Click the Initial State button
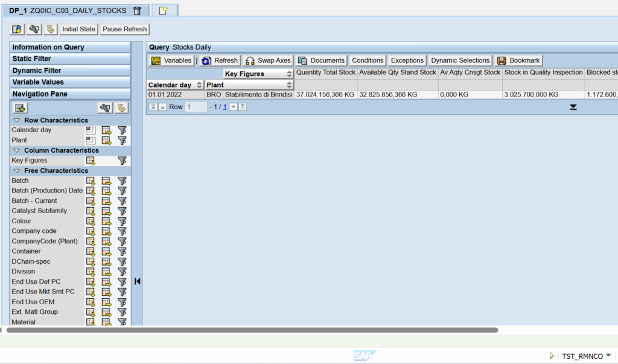Viewport: 618px width, 364px height. click(78, 29)
